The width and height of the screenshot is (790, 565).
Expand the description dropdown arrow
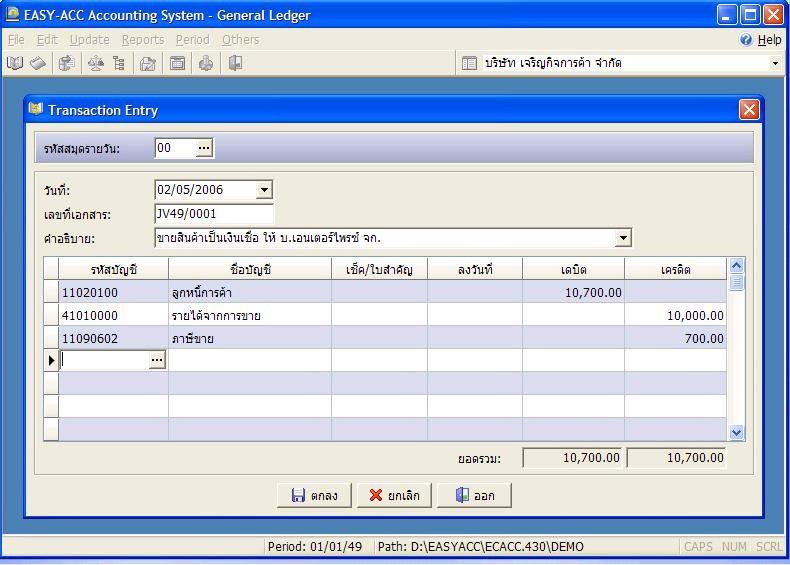point(623,237)
